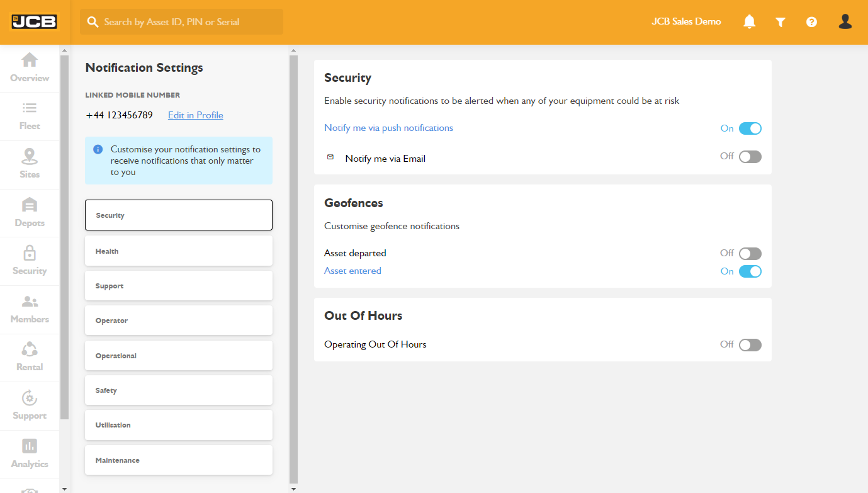Screen dimensions: 868x493
Task: Open Depots in sidebar
Action: 30,213
